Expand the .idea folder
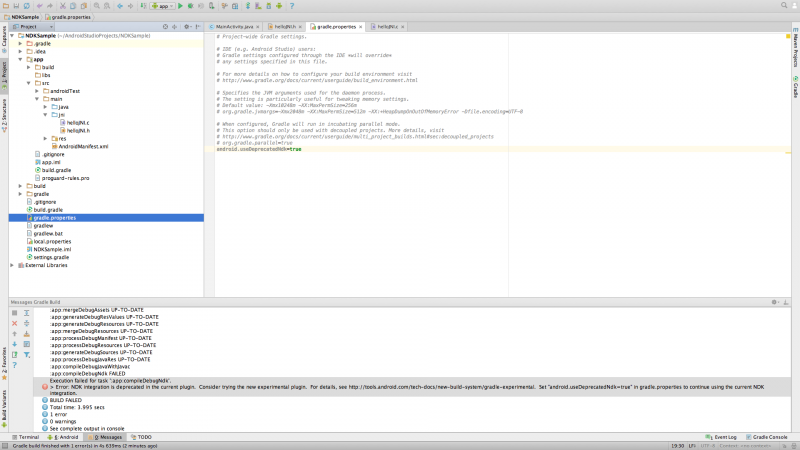This screenshot has width=800, height=450. click(x=20, y=52)
